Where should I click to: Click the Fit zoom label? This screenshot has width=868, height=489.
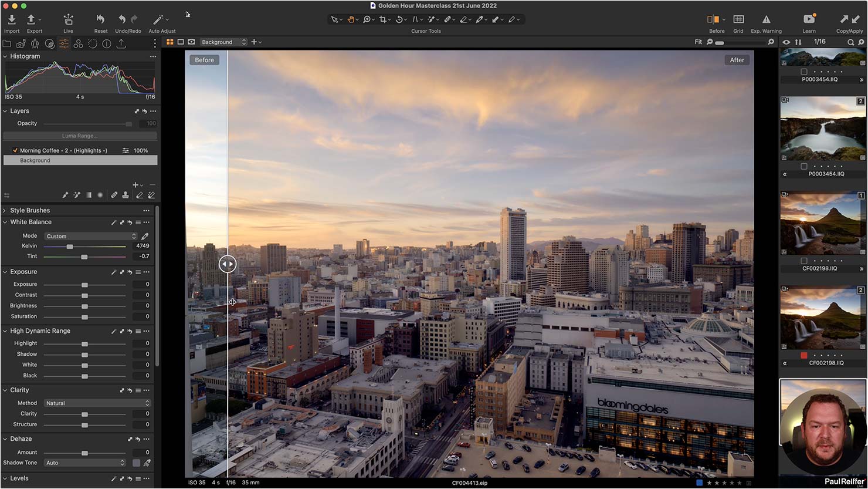click(698, 42)
